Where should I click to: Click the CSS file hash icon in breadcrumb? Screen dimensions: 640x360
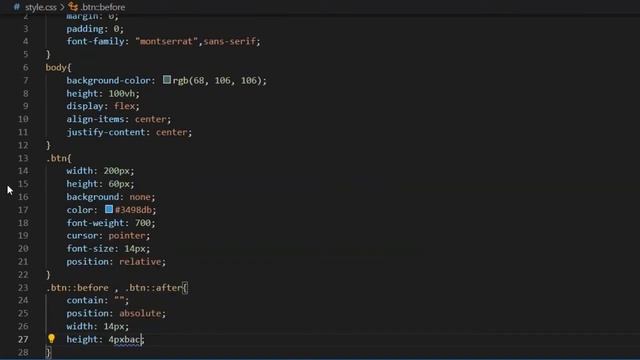click(x=16, y=7)
